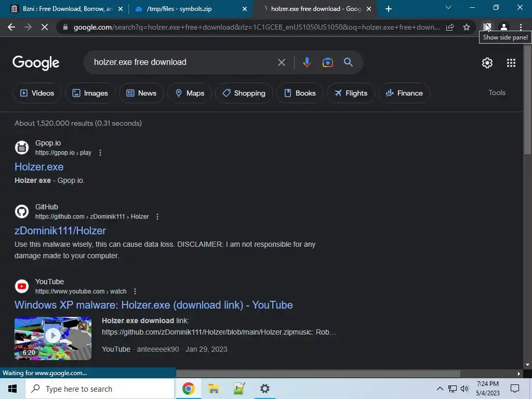
Task: Open Windows Start menu
Action: 12,389
